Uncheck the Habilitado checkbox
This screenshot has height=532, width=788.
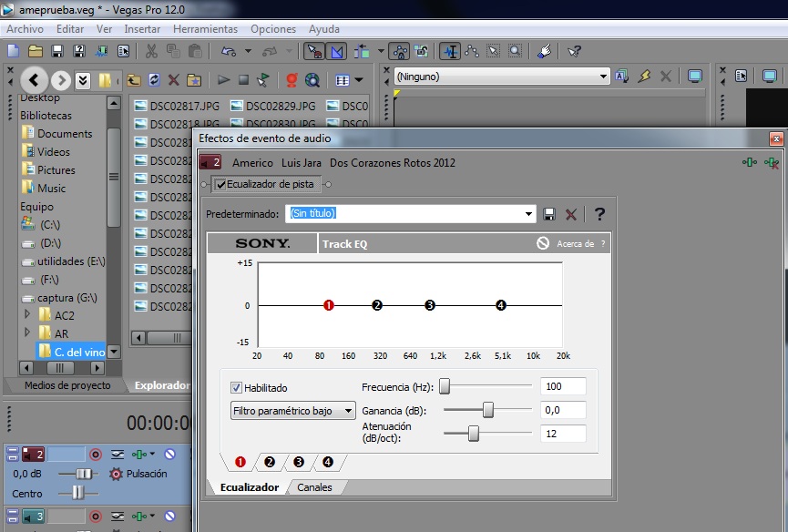[236, 388]
